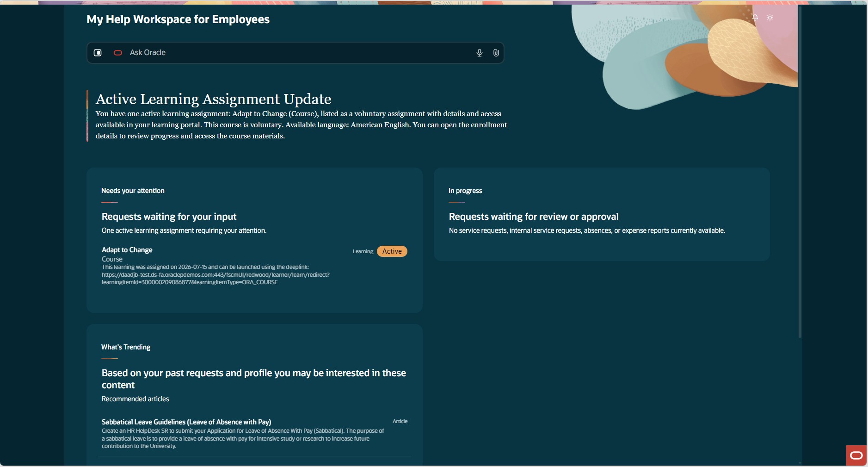Screen dimensions: 868x467
Task: Select the In progress heading
Action: [x=465, y=191]
